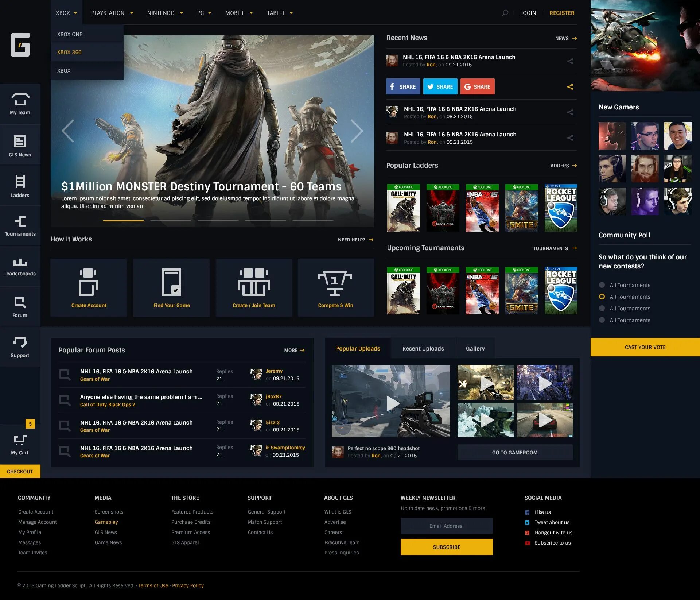Click the Compete & Win trophy icon
This screenshot has width=700, height=600.
coord(335,283)
